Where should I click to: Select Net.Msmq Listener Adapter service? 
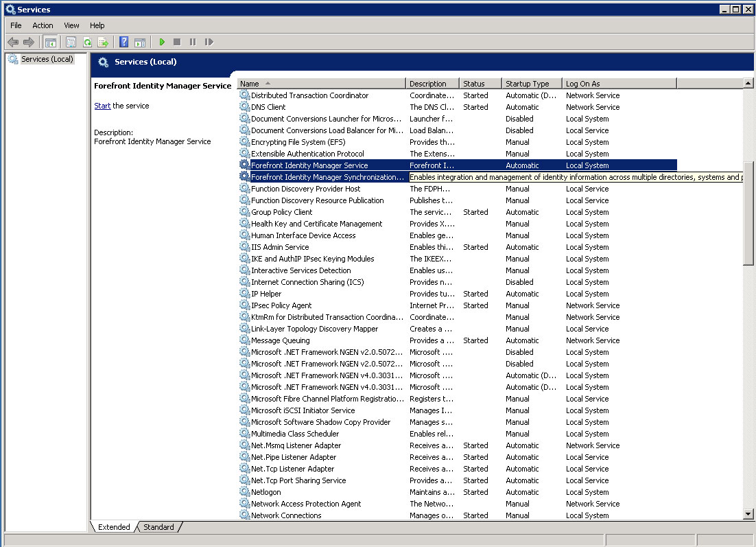[x=458, y=445]
